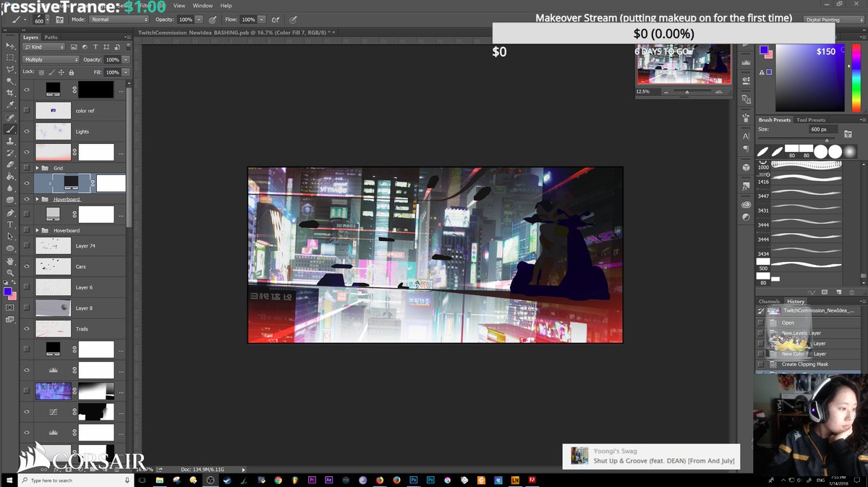The width and height of the screenshot is (868, 487).
Task: Open layer Opacity dropdown arrow in Layers panel
Action: (126, 59)
